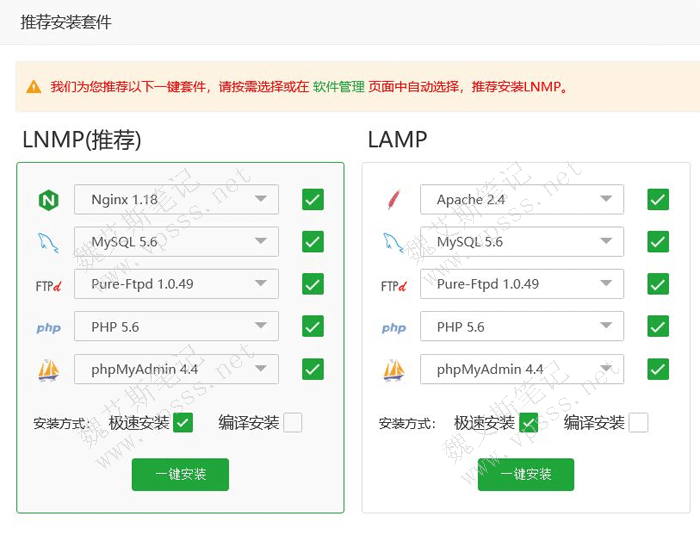Toggle LAMP 极速安装 checkbox
The height and width of the screenshot is (541, 700).
[x=529, y=423]
